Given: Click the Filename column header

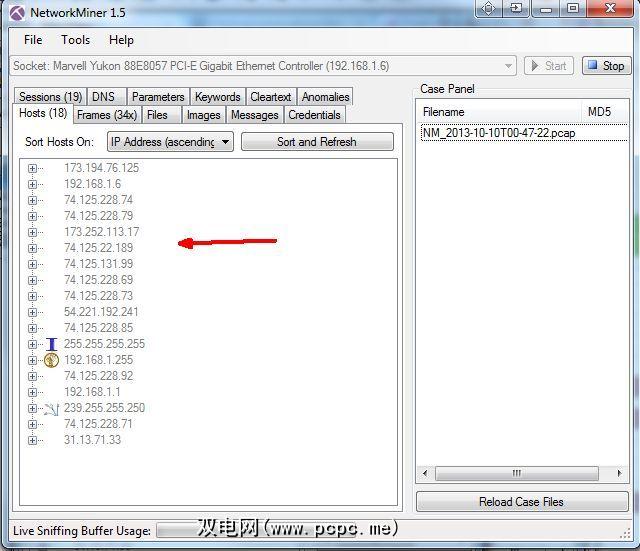Looking at the screenshot, I should [x=500, y=112].
